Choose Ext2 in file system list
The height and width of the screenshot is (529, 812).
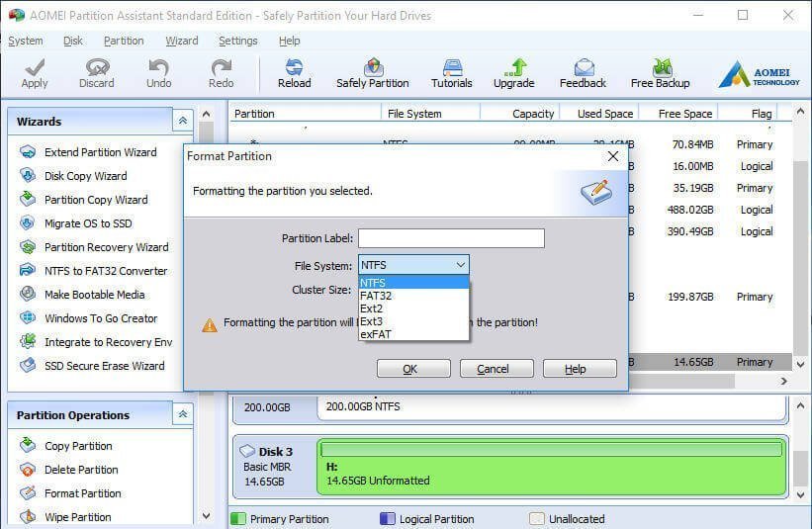point(413,309)
